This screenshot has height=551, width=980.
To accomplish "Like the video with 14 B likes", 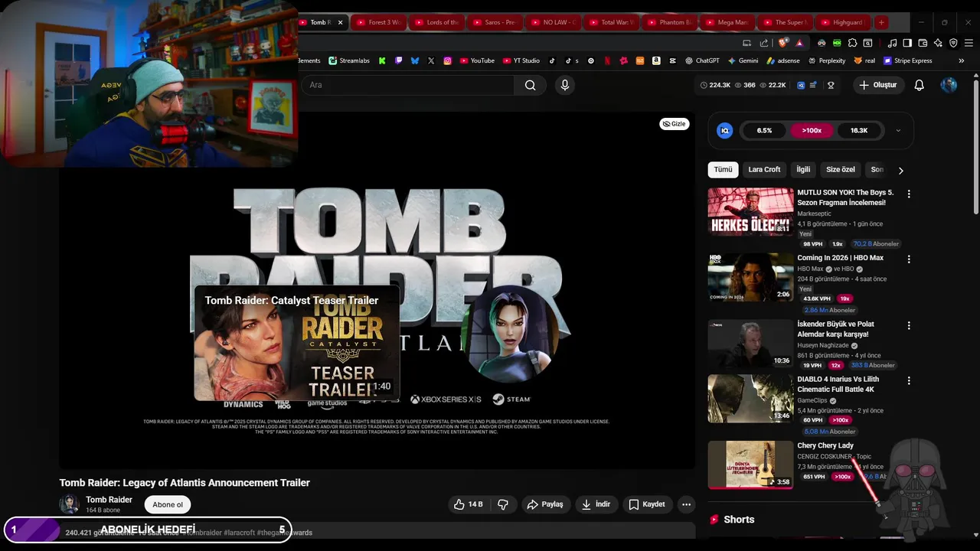I will click(x=468, y=504).
